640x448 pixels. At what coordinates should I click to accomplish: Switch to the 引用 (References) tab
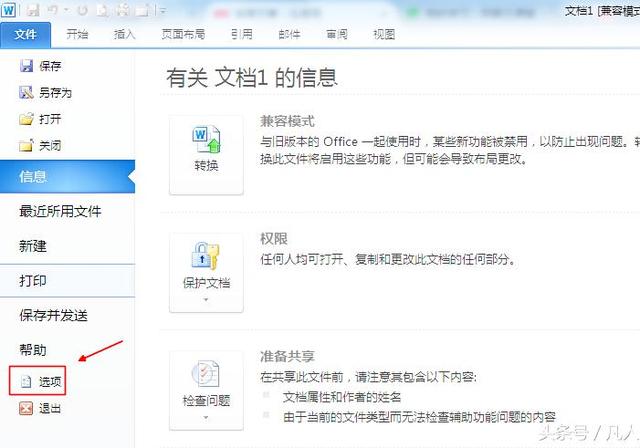point(242,35)
